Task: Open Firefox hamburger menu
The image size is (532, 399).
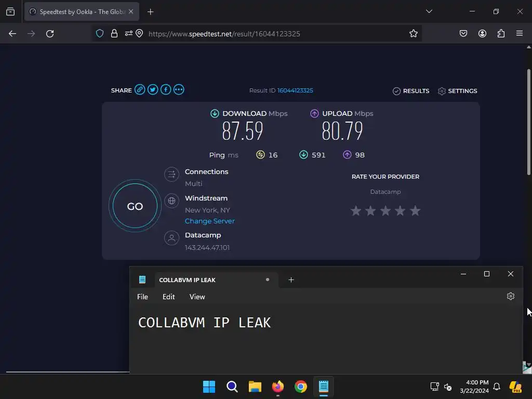Action: pos(520,34)
